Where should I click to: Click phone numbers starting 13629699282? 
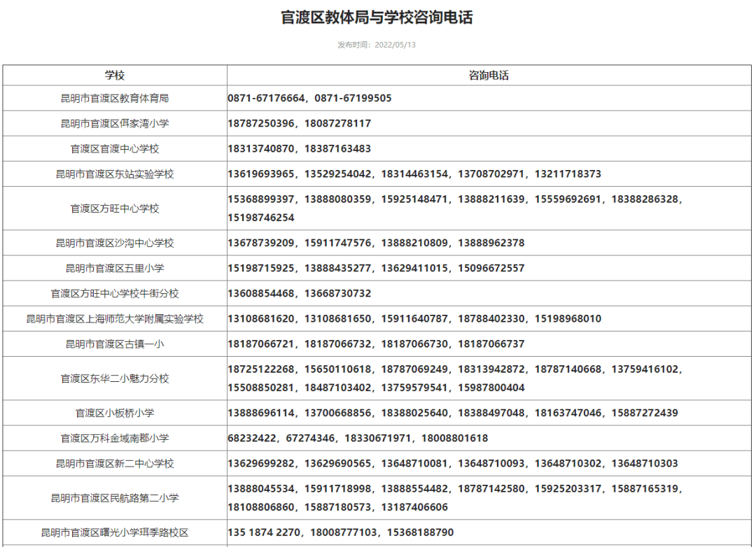(453, 464)
